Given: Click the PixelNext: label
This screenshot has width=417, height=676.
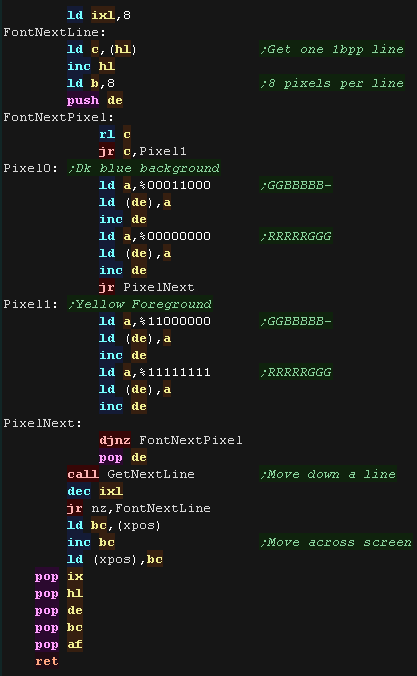Looking at the screenshot, I should click(42, 423).
